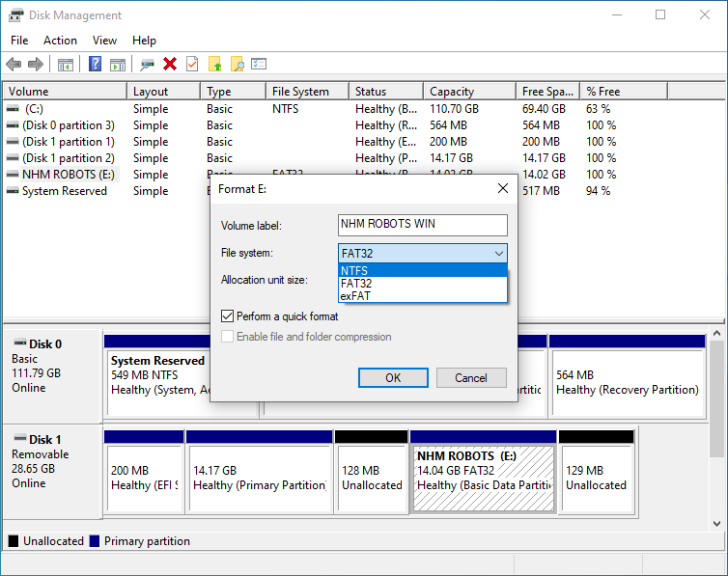Sort by % Free column header
The image size is (728, 576).
pyautogui.click(x=624, y=92)
